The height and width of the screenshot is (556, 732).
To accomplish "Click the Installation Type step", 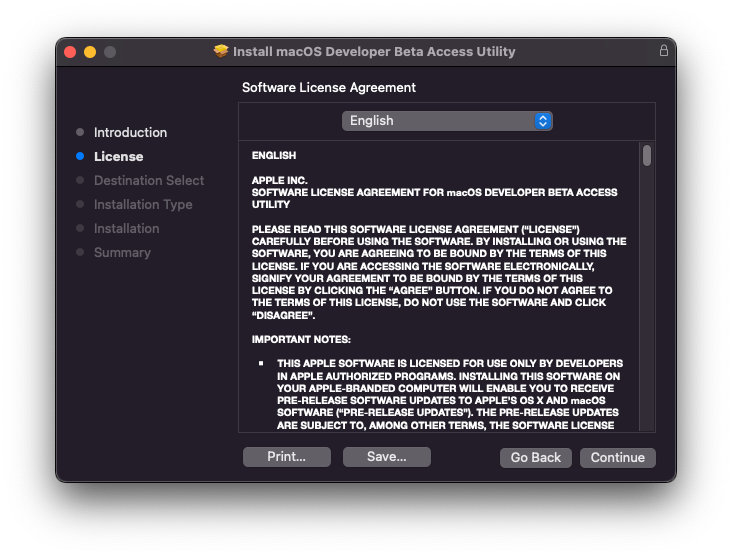I will [143, 204].
